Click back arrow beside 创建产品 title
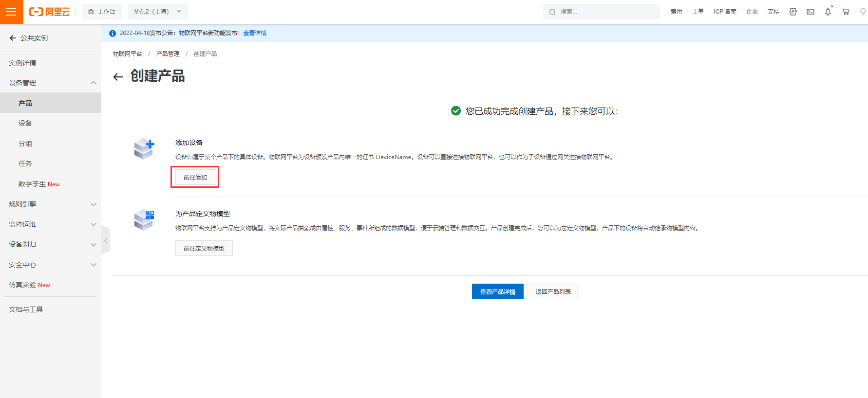Viewport: 868px width, 398px height. coord(118,77)
